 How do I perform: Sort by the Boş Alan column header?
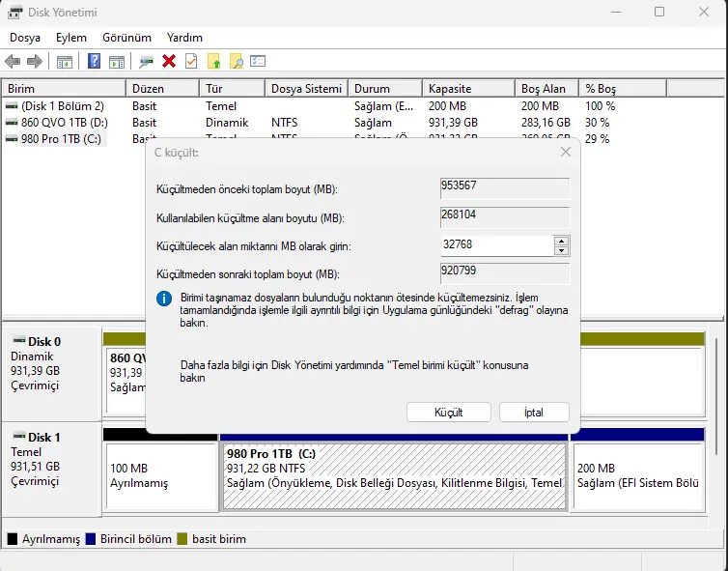pyautogui.click(x=546, y=89)
